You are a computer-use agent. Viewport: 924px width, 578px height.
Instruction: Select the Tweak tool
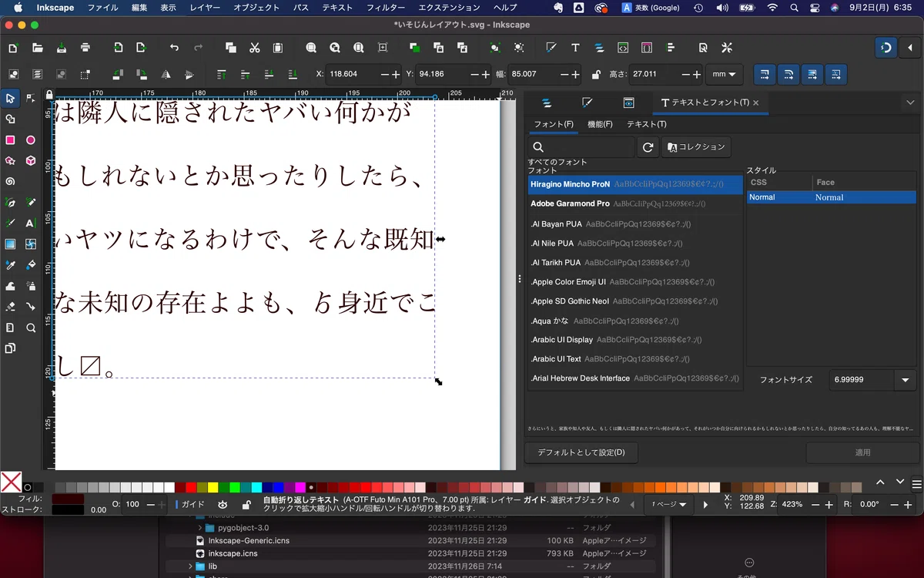11,286
